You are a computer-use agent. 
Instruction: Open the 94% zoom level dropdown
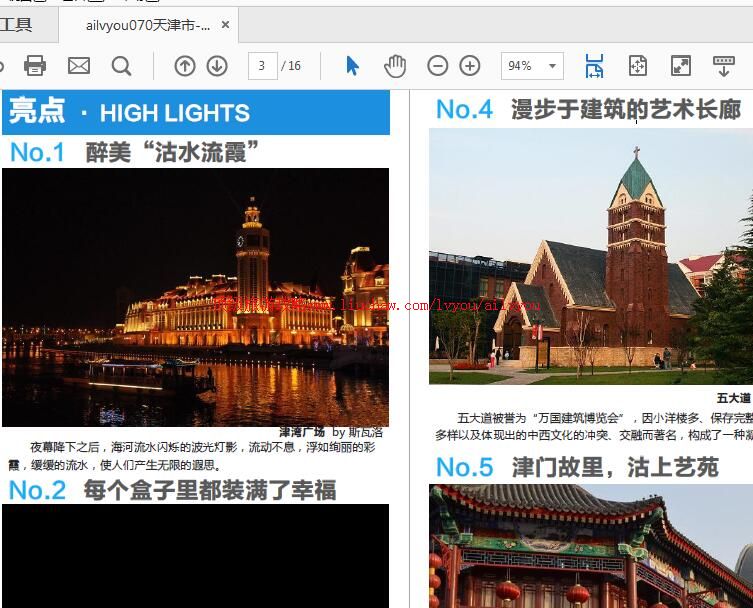click(x=552, y=66)
